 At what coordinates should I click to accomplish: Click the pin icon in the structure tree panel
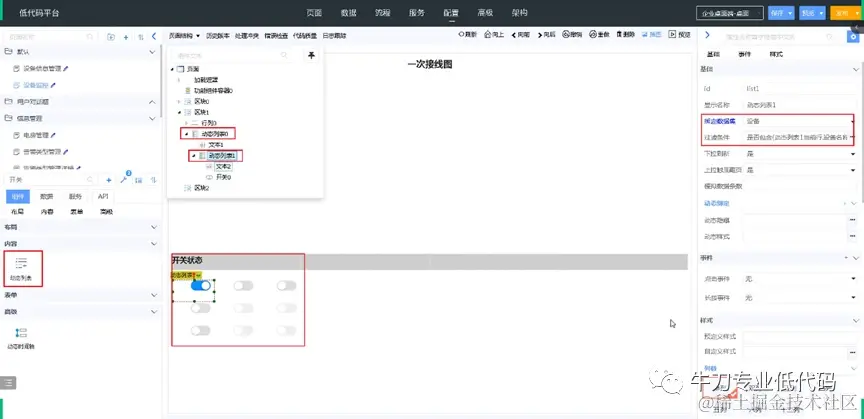311,55
